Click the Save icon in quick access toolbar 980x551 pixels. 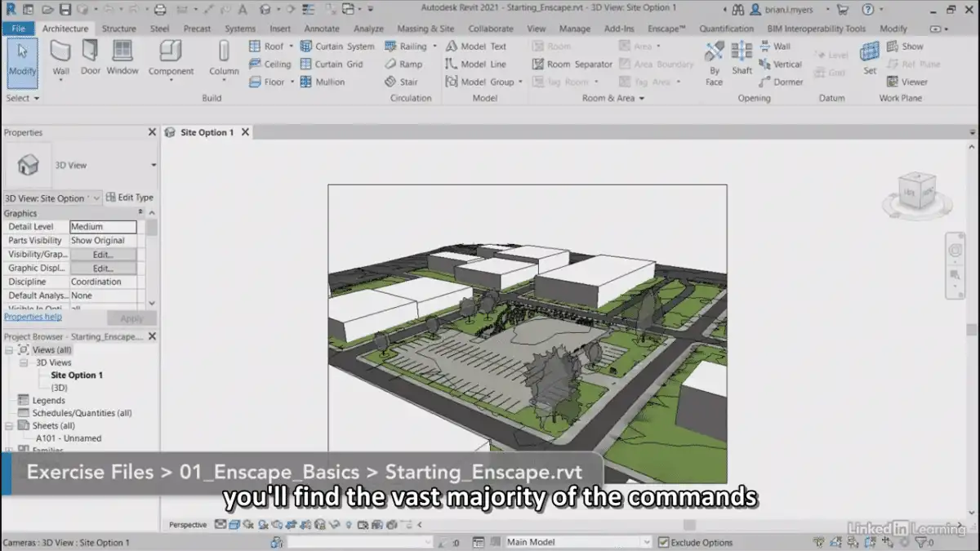[66, 10]
